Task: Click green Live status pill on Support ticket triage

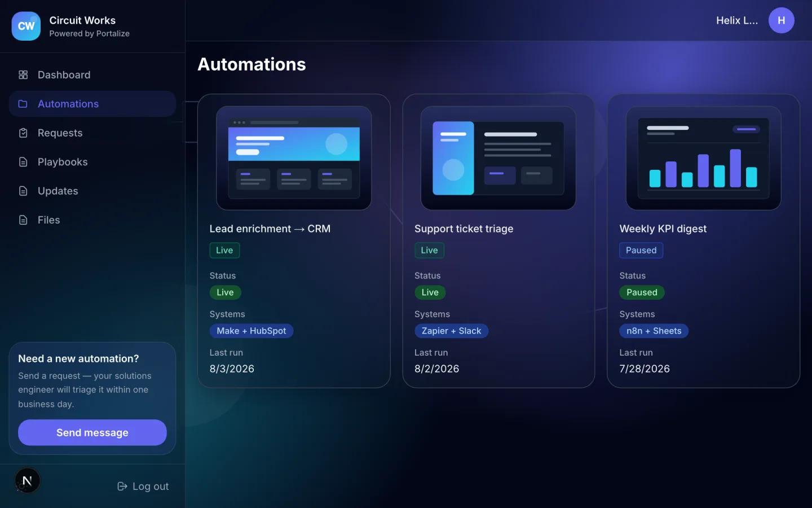Action: [x=430, y=292]
